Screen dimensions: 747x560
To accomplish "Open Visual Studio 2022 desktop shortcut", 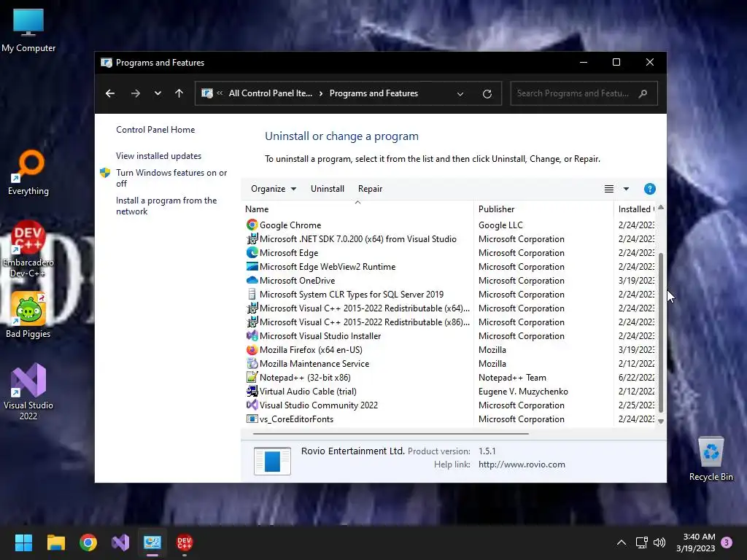I will (28, 392).
